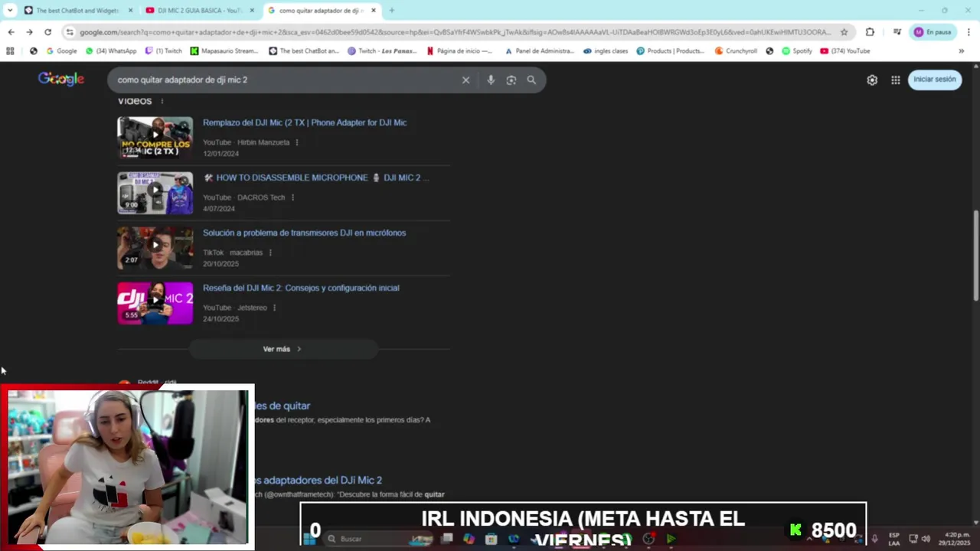Click the Iniciar sesión button

coord(935,80)
